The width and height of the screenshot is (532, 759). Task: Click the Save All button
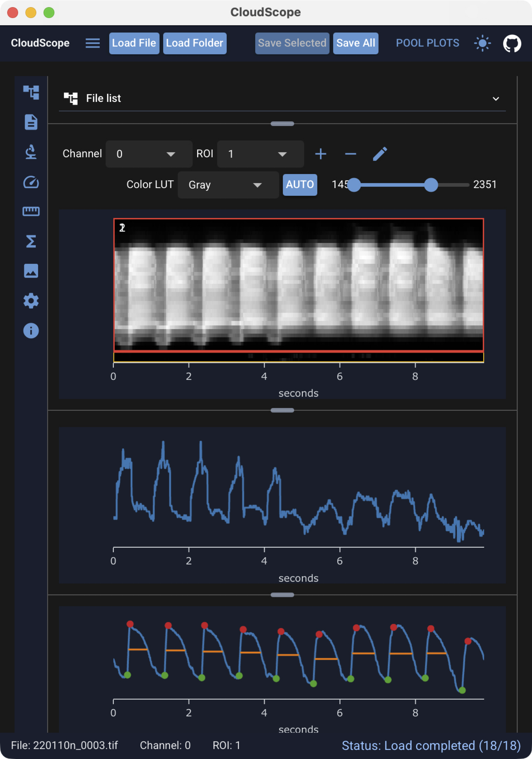(x=356, y=43)
